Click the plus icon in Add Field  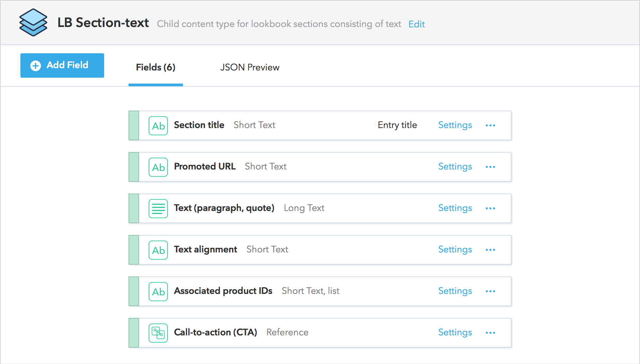tap(36, 65)
